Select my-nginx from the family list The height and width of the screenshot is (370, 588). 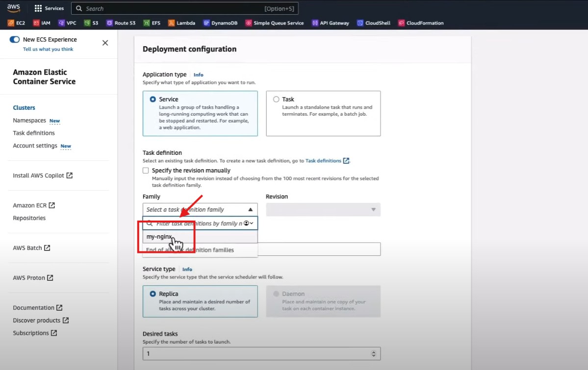[159, 237]
